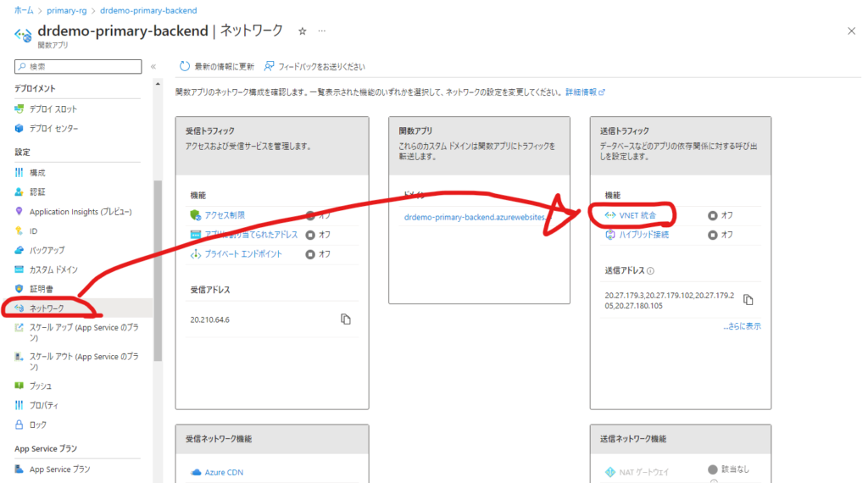The width and height of the screenshot is (868, 483).
Task: Open Application Insights (プレビュー) menu item
Action: click(81, 211)
